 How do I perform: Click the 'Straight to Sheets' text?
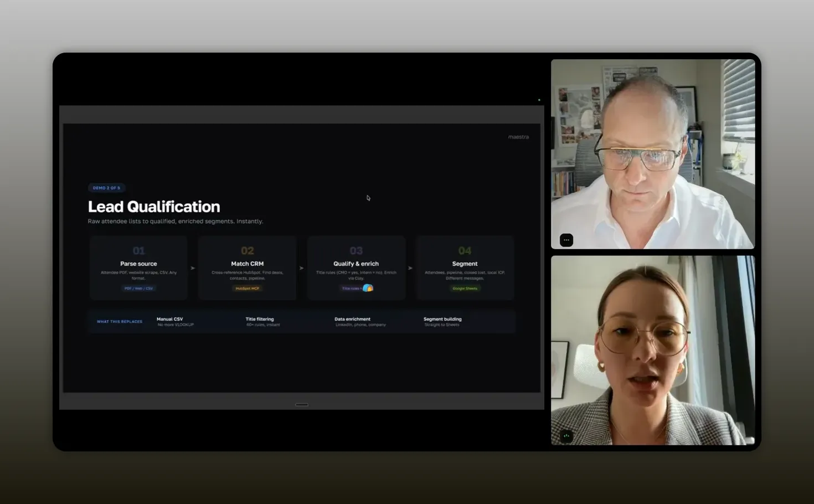442,325
